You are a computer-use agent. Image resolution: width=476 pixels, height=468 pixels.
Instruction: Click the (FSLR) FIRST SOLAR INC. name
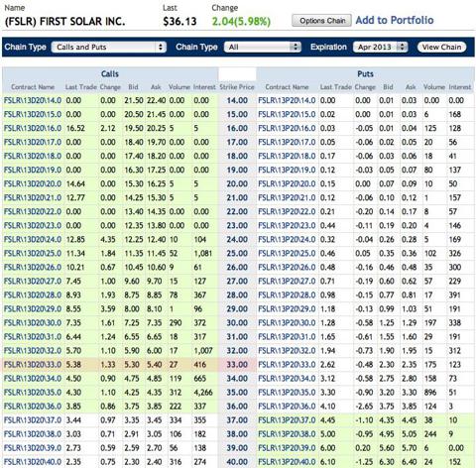64,22
